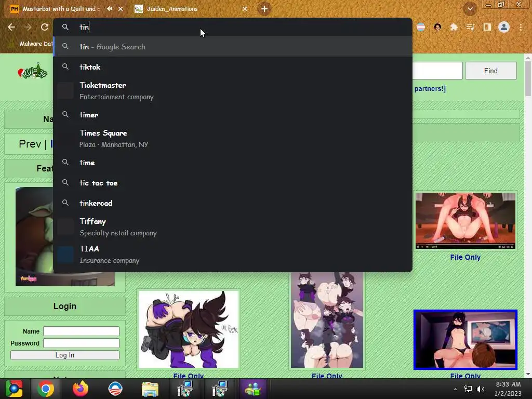
Task: Click the site logo with Santa hat
Action: [x=33, y=71]
